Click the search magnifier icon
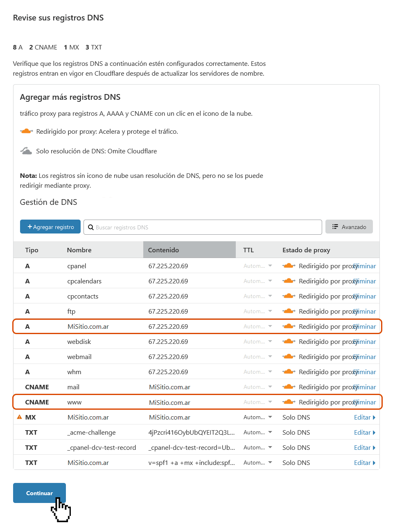 [91, 227]
